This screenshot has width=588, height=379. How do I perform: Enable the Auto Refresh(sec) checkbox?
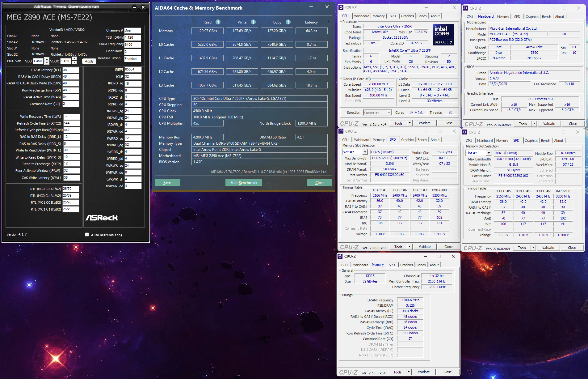[87, 235]
